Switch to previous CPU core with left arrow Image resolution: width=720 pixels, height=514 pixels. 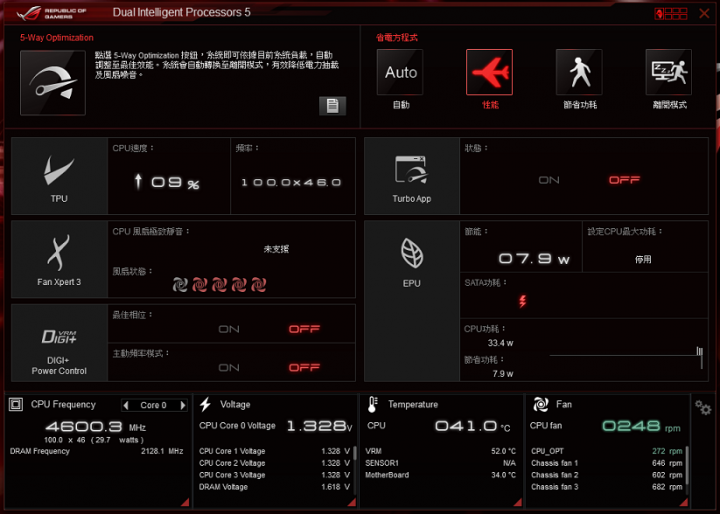pos(126,405)
